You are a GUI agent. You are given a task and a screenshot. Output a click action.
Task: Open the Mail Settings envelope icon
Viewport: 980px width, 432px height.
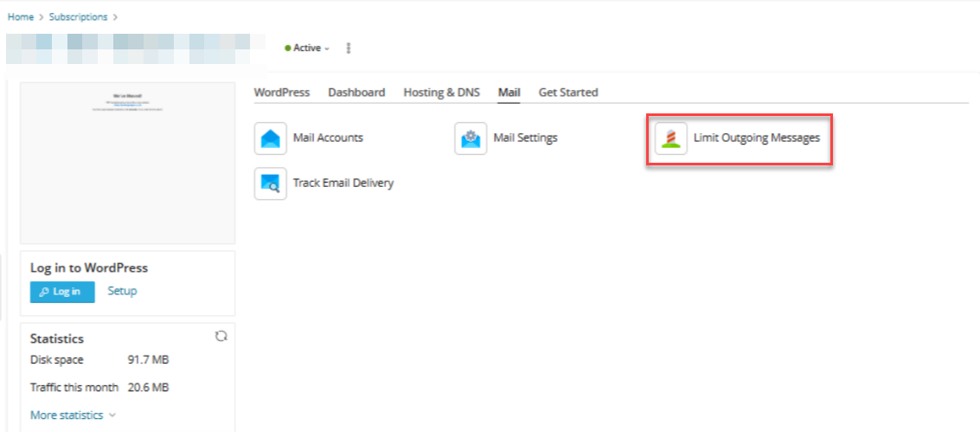(x=471, y=139)
